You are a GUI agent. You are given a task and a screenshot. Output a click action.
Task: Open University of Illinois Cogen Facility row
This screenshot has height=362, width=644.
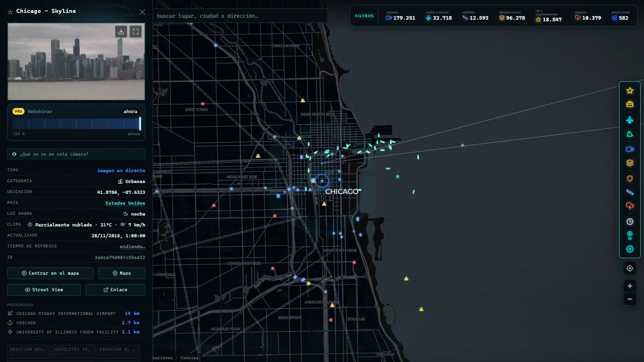pos(74,332)
